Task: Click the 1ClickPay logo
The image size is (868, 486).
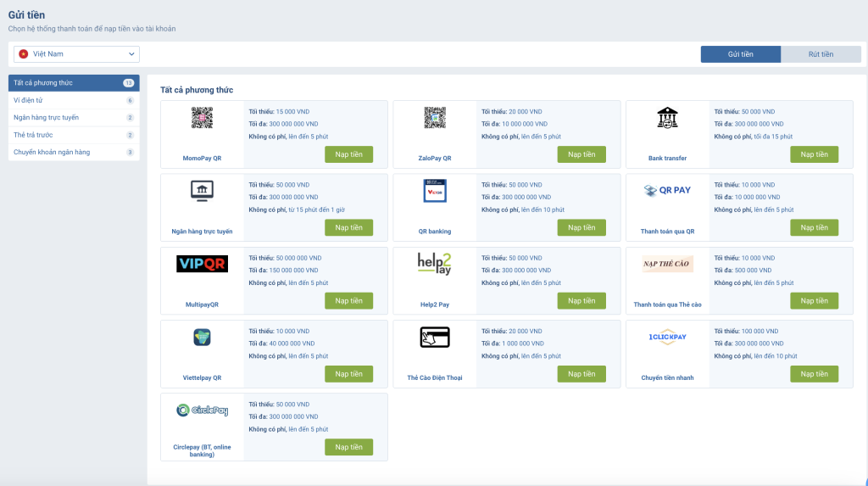Action: pyautogui.click(x=667, y=338)
